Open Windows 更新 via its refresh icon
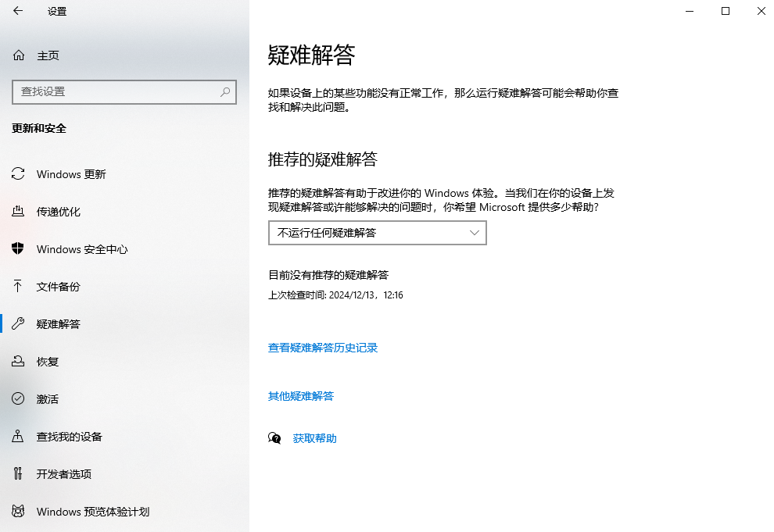Image resolution: width=774 pixels, height=532 pixels. (17, 174)
